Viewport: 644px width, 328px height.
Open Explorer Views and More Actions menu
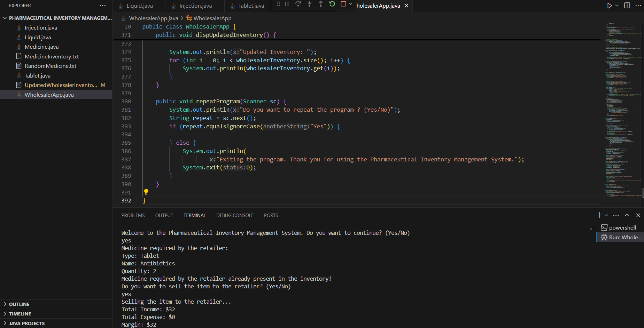pos(103,6)
